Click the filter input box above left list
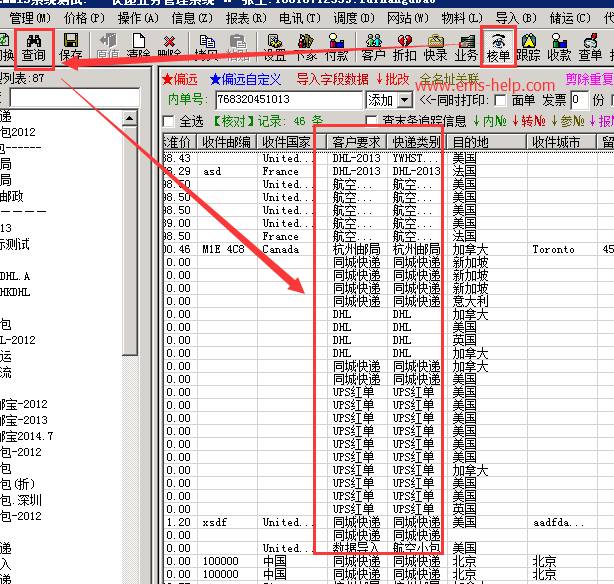 (x=75, y=98)
